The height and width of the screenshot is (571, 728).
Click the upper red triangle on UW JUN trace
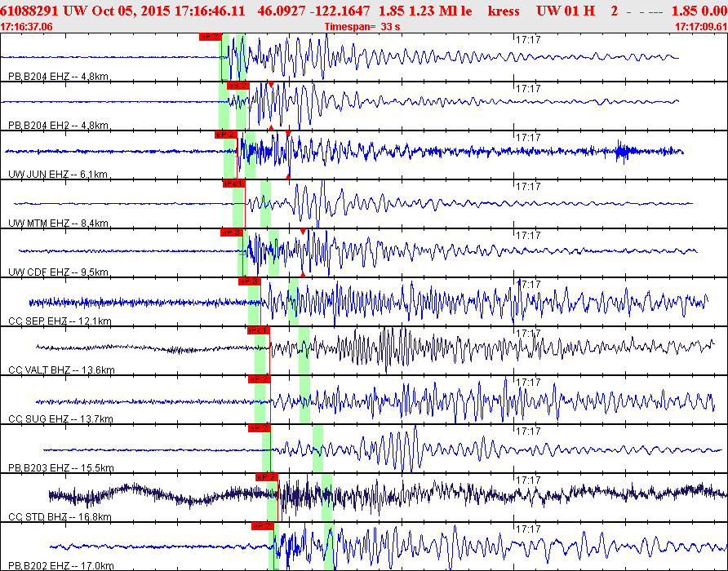coord(288,134)
